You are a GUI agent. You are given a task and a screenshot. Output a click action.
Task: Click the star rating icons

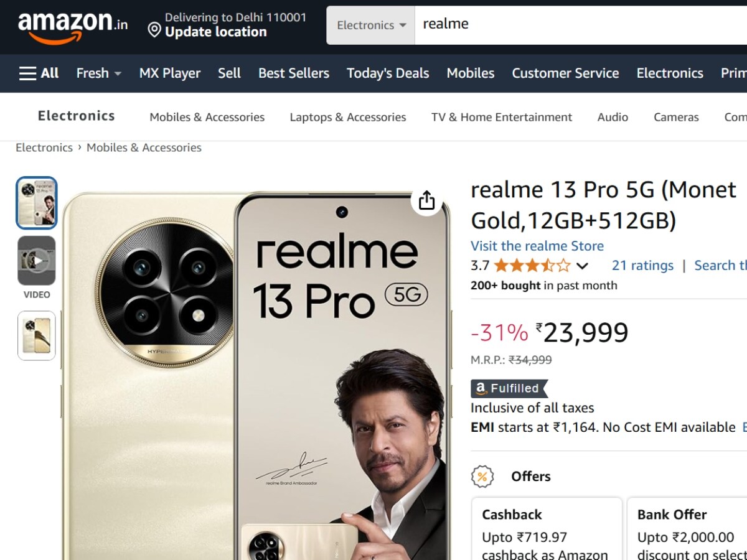532,266
